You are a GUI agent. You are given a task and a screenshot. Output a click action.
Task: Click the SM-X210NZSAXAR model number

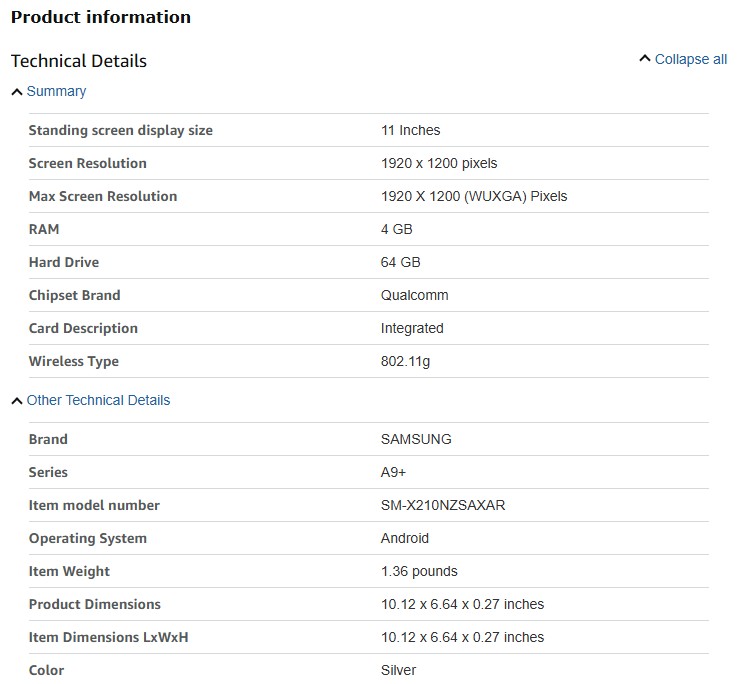pos(444,506)
